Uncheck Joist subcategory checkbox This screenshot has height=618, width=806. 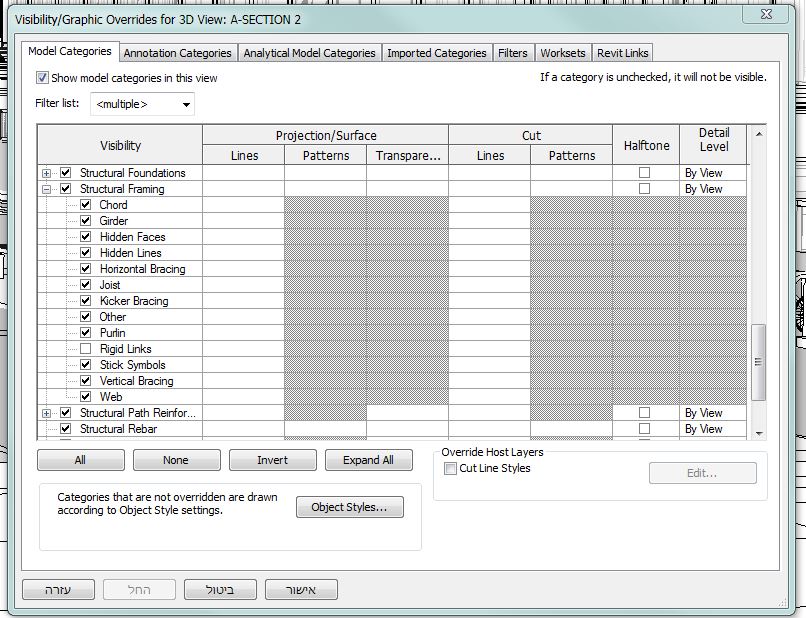(x=86, y=284)
